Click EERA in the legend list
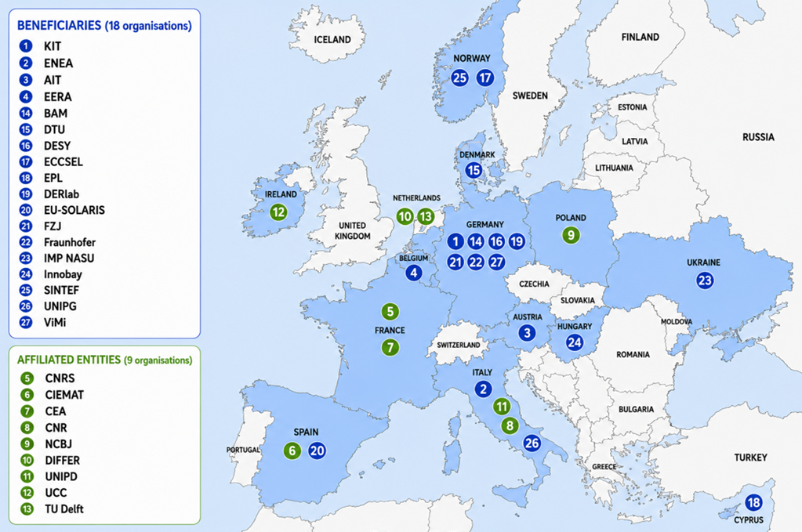The height and width of the screenshot is (532, 802). pos(58,96)
